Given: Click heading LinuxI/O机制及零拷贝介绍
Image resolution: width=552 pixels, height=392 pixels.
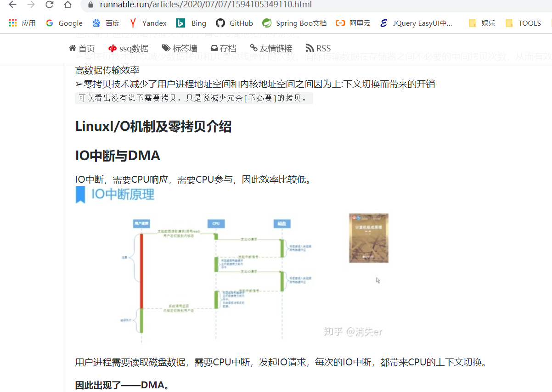Looking at the screenshot, I should (x=153, y=126).
